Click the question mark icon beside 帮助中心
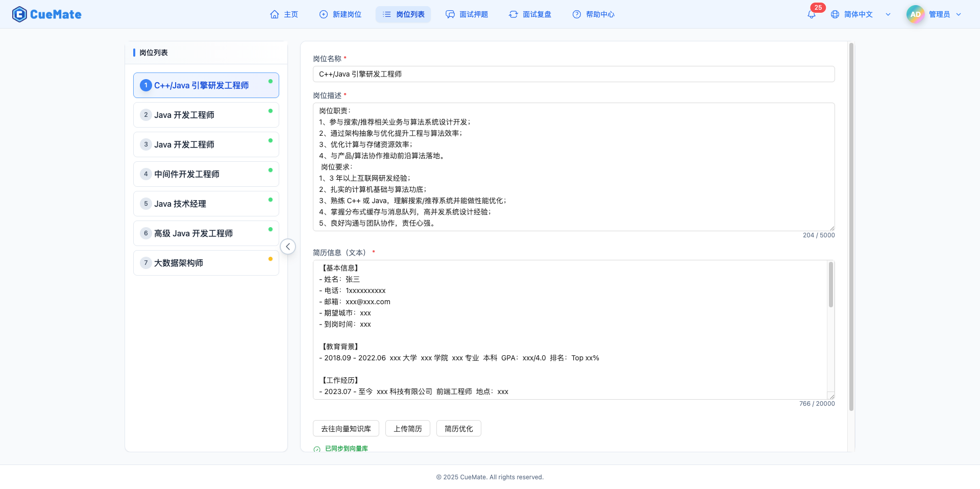Viewport: 980px width, 489px height. tap(576, 14)
